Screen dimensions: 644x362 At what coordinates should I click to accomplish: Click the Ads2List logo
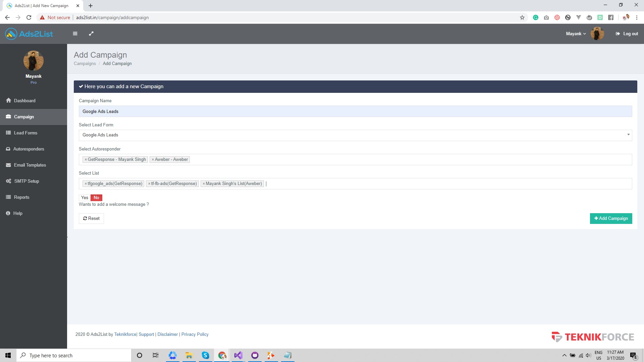29,34
